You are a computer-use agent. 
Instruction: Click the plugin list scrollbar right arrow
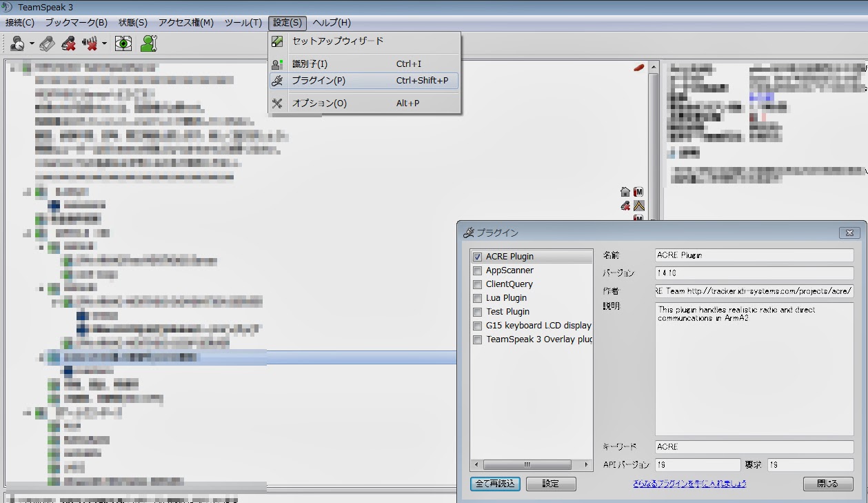pyautogui.click(x=587, y=464)
